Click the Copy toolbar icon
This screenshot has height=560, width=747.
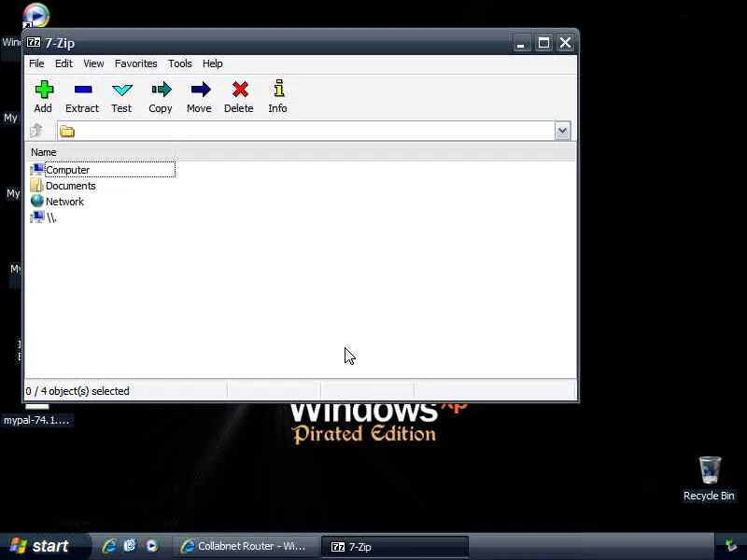click(161, 97)
